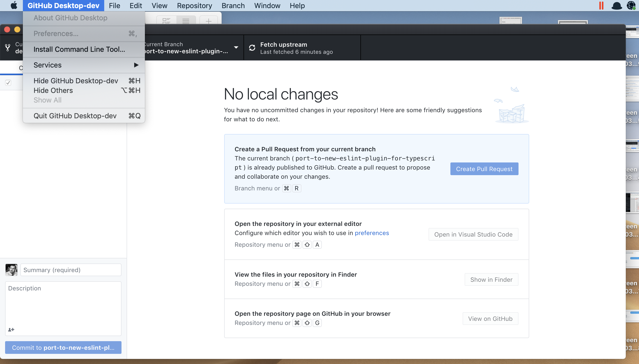Image resolution: width=639 pixels, height=364 pixels.
Task: Open the Repository menu
Action: [194, 5]
